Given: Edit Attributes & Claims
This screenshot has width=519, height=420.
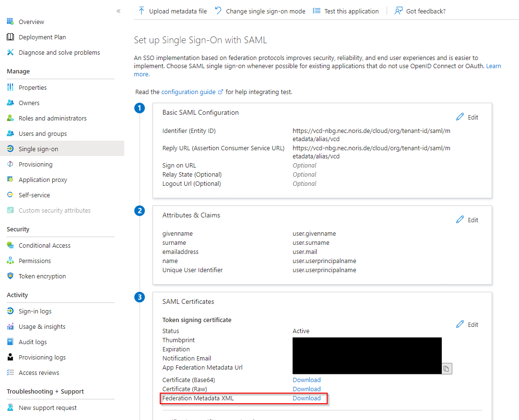Looking at the screenshot, I should 467,220.
